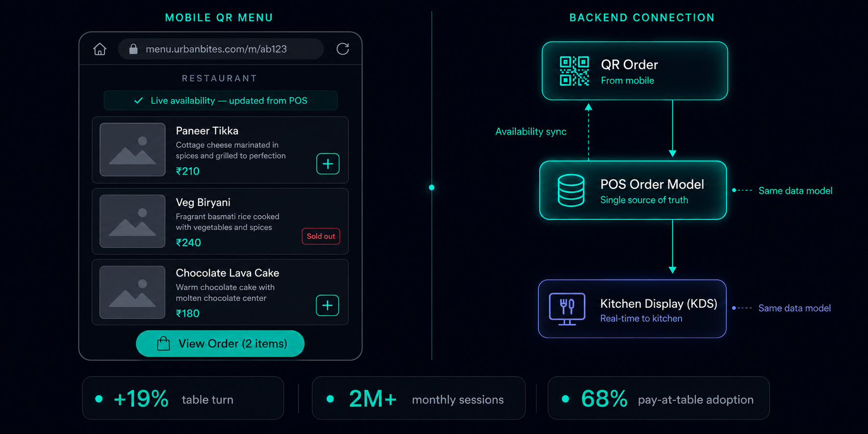Click the MOBILE QR MENU heading
The height and width of the screenshot is (434, 868).
tap(219, 18)
